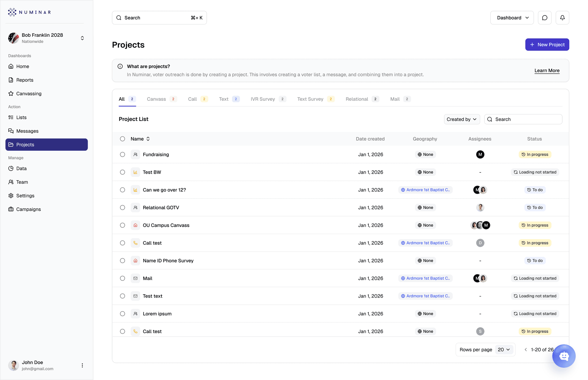
Task: Click the S assignee avatar in last row
Action: [480, 331]
